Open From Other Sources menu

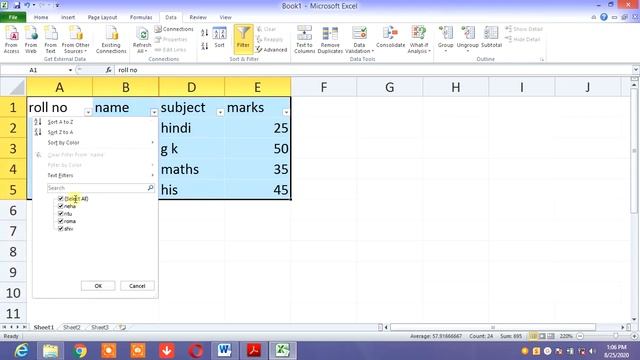[x=76, y=39]
